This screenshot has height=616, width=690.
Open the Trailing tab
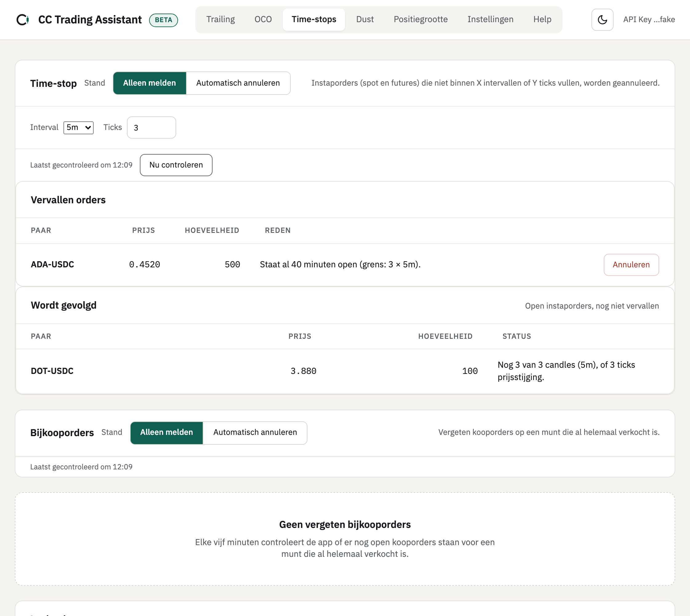coord(221,20)
